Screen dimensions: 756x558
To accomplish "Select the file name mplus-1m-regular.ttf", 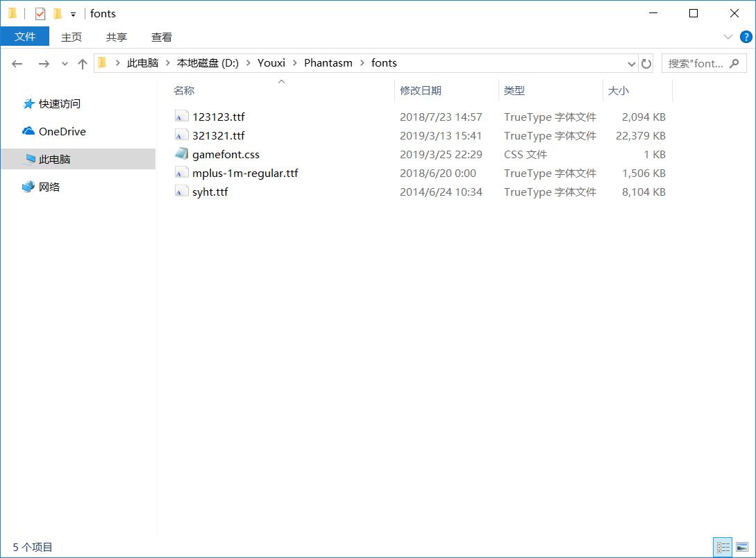I will (245, 174).
